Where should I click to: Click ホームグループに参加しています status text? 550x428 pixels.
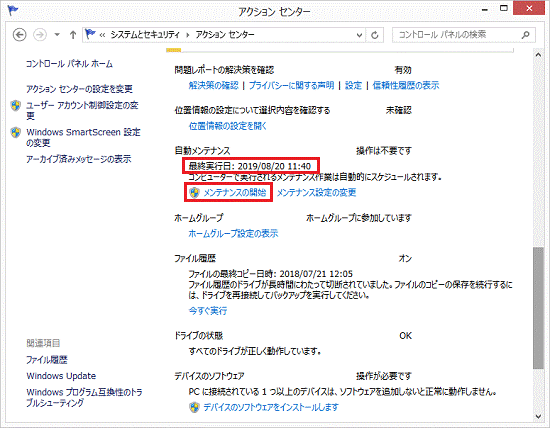pyautogui.click(x=358, y=218)
